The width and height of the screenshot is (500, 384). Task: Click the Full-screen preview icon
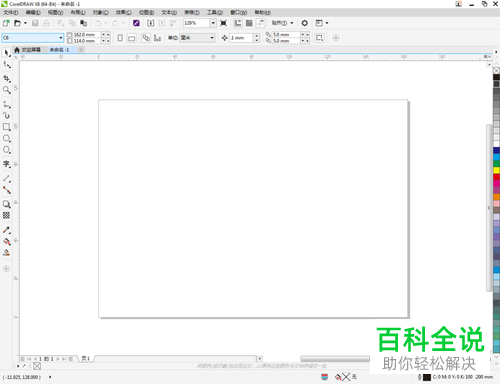[x=224, y=23]
